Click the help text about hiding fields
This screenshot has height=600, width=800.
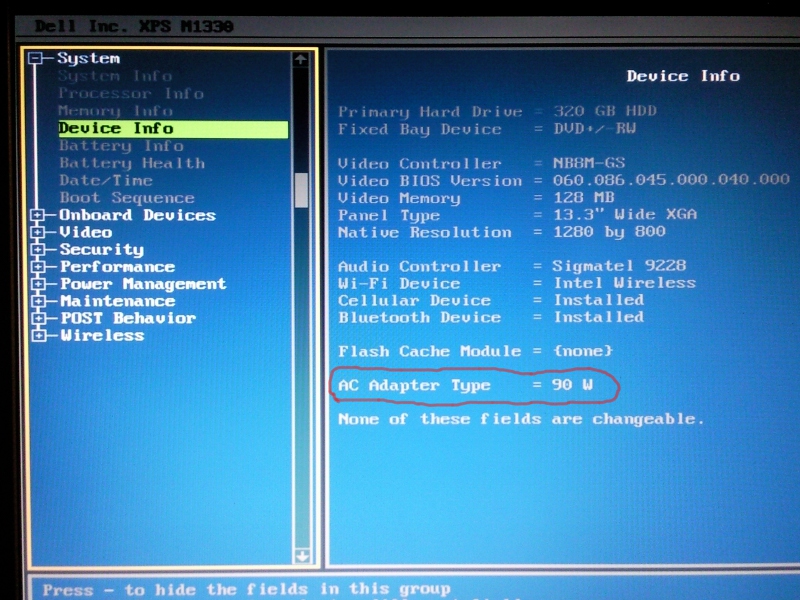click(246, 590)
